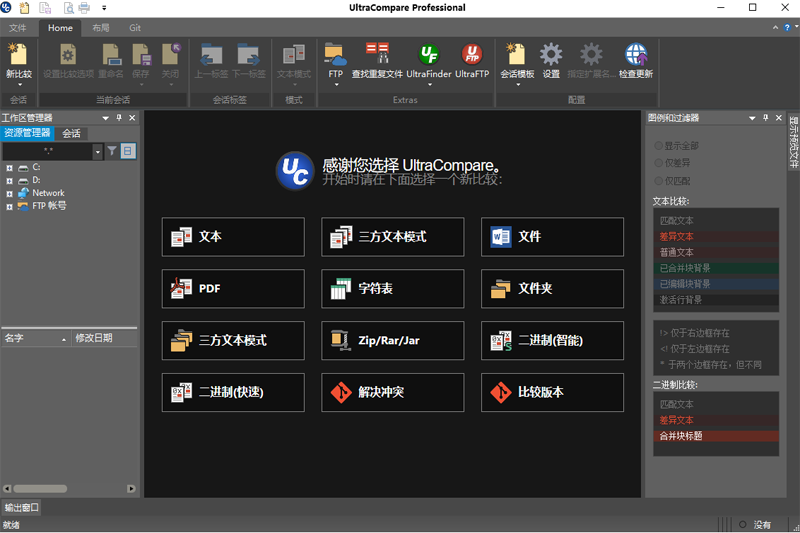Open Resolve Conflicts (解决冲突) Git option
This screenshot has width=800, height=533.
(x=393, y=392)
